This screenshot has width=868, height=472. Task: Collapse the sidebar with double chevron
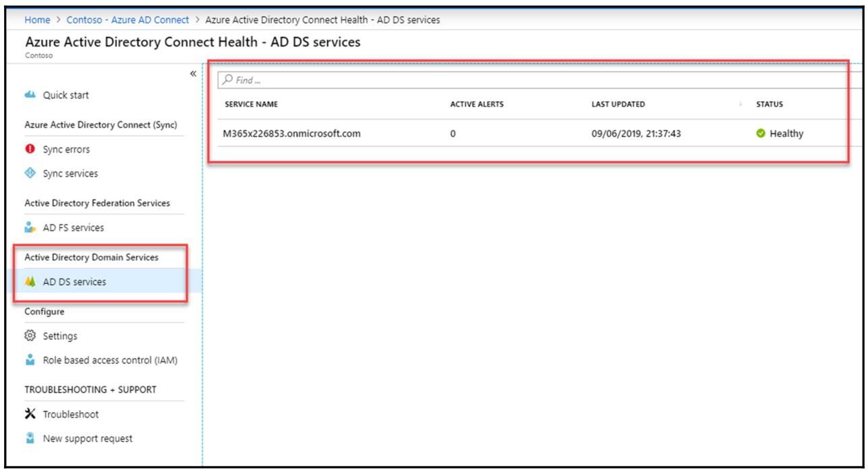[193, 73]
